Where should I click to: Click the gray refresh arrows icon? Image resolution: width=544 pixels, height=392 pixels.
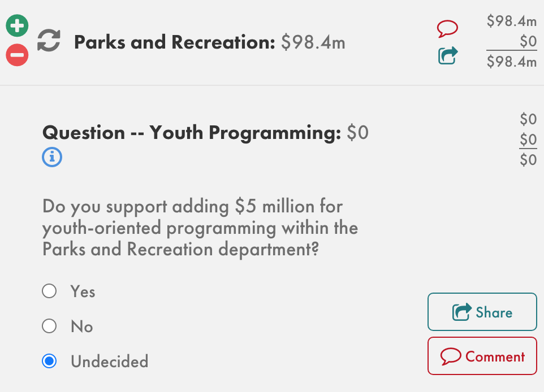pyautogui.click(x=49, y=41)
